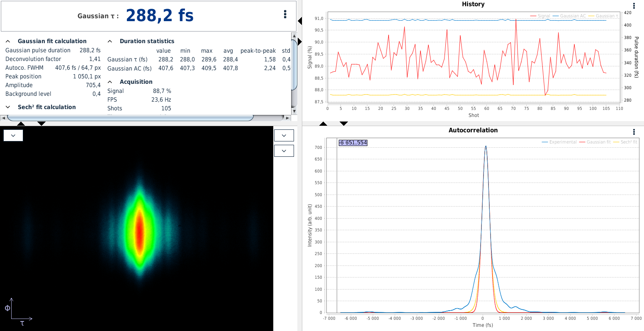Click the up triangle above the camera image
This screenshot has height=331, width=644.
(21, 123)
